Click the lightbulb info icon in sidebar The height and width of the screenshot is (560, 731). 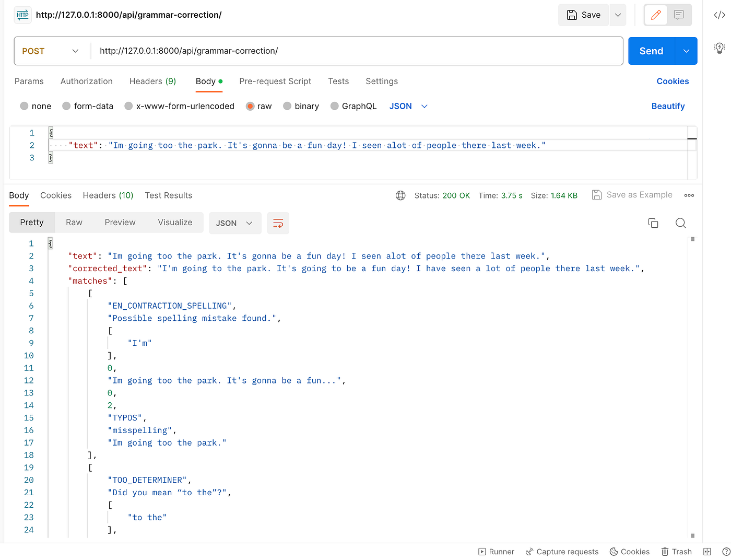pos(720,48)
